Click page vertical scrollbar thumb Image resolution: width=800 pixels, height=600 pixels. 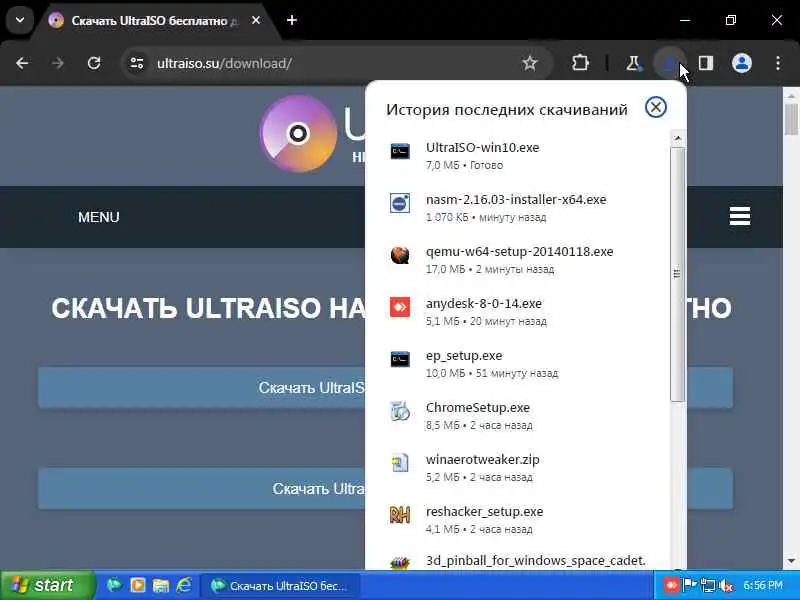(791, 119)
